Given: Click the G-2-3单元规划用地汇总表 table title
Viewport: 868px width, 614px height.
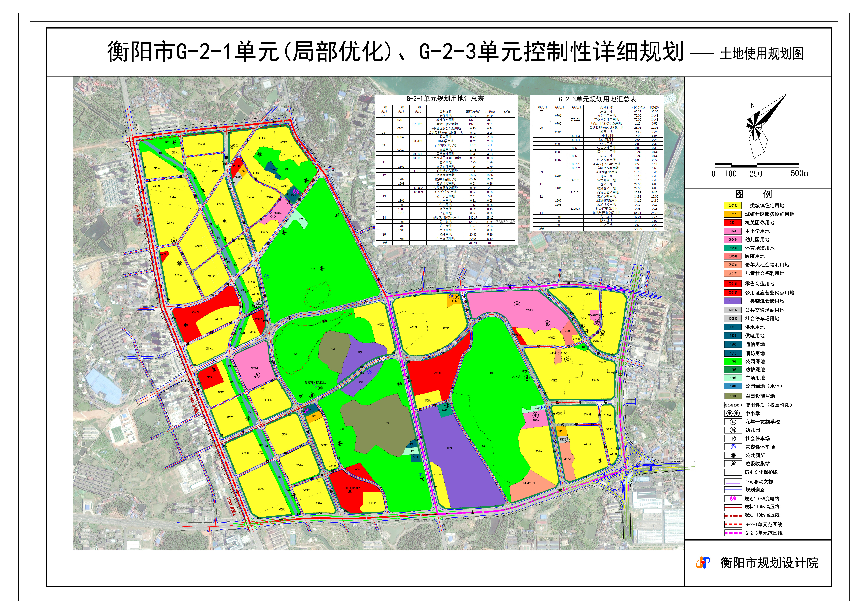Looking at the screenshot, I should pyautogui.click(x=597, y=99).
